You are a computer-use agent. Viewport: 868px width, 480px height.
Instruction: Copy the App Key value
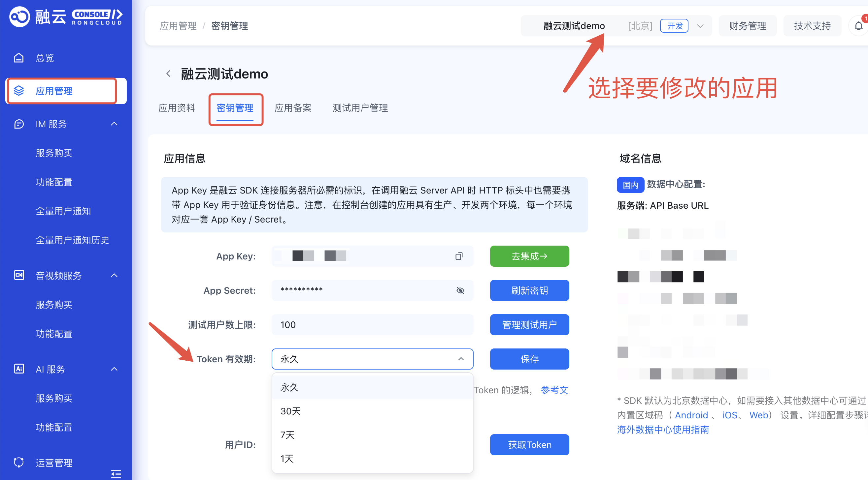459,256
